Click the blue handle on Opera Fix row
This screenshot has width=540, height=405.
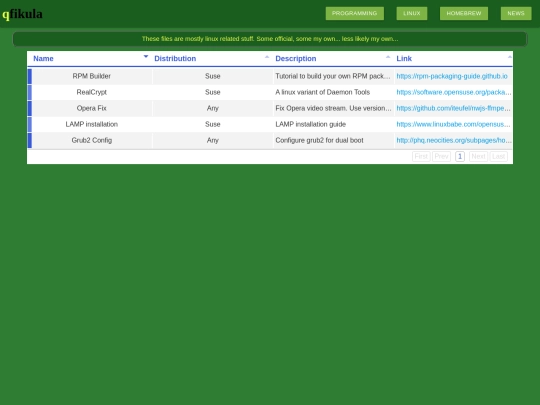pos(30,108)
